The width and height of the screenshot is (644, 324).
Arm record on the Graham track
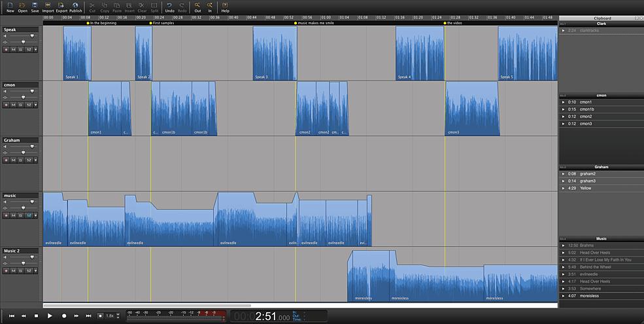point(6,160)
